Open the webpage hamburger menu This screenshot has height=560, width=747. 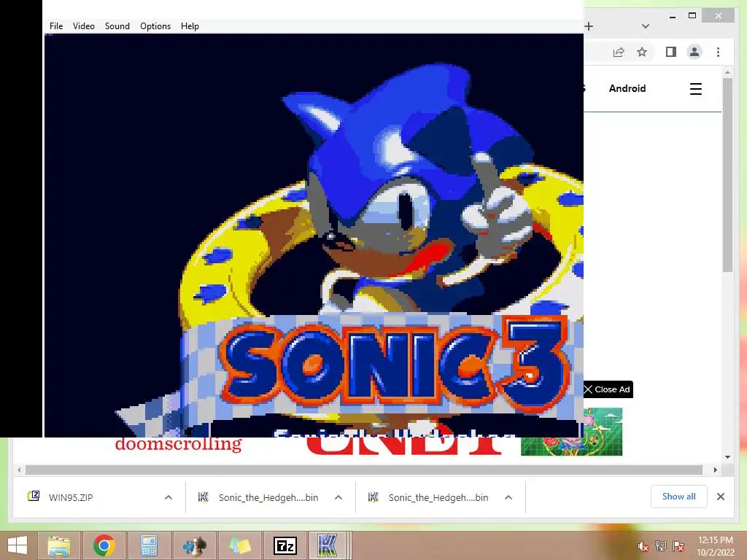[695, 88]
